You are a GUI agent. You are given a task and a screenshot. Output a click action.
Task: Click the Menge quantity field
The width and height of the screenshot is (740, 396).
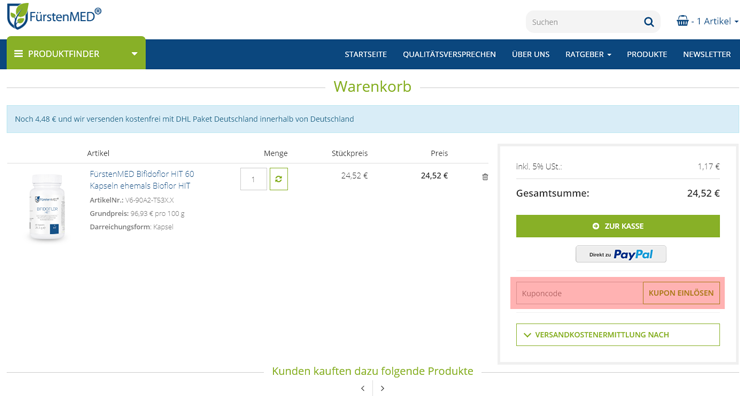coord(253,179)
